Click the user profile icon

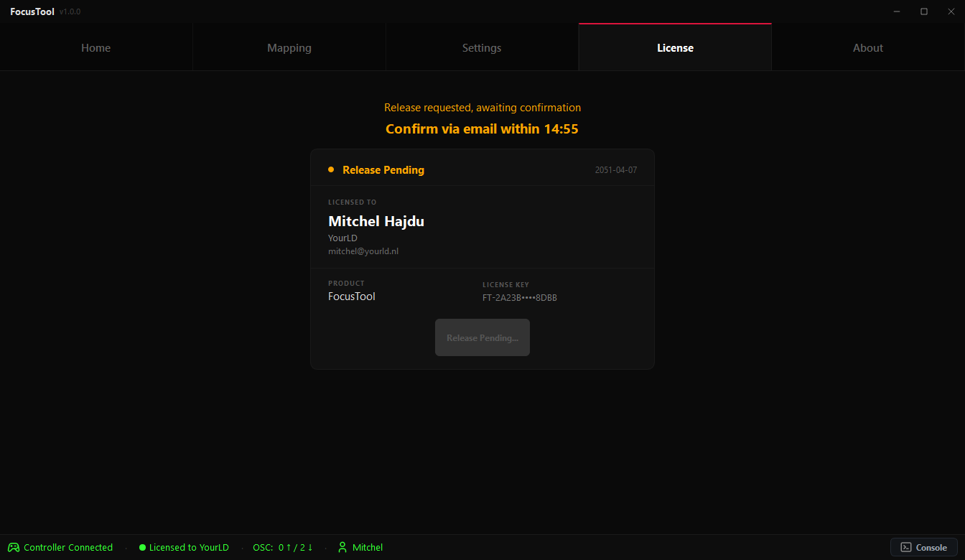(342, 547)
